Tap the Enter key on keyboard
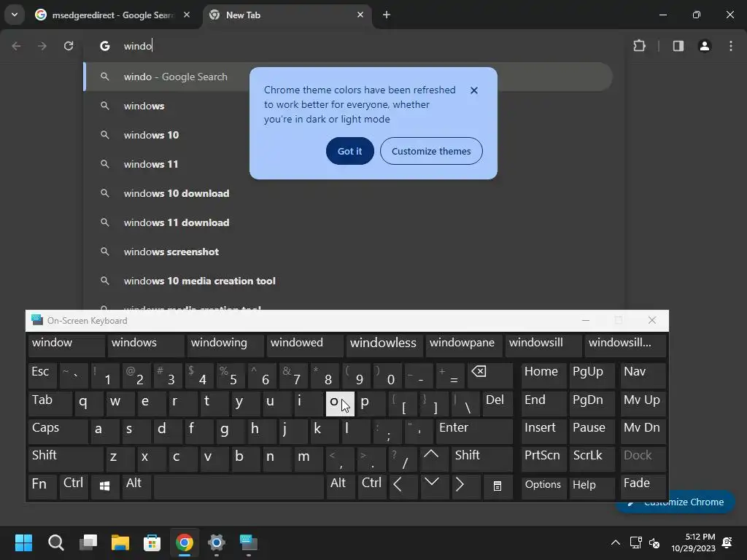The width and height of the screenshot is (747, 560). click(474, 430)
